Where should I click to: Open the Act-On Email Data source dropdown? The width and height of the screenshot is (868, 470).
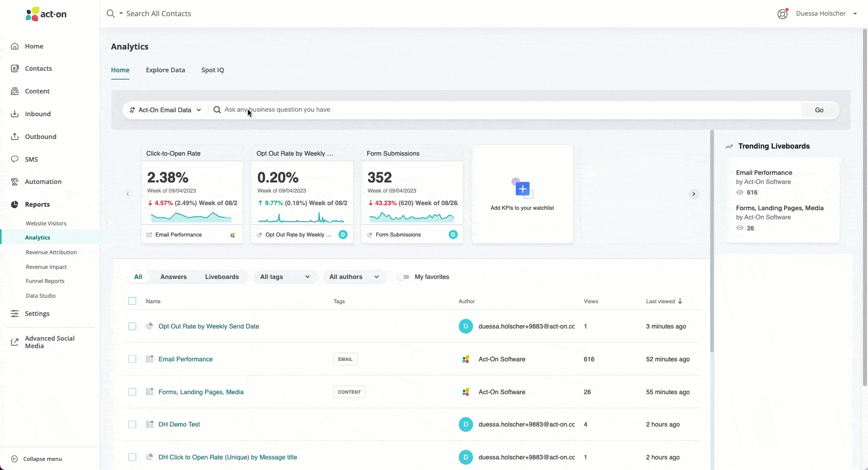coord(165,110)
